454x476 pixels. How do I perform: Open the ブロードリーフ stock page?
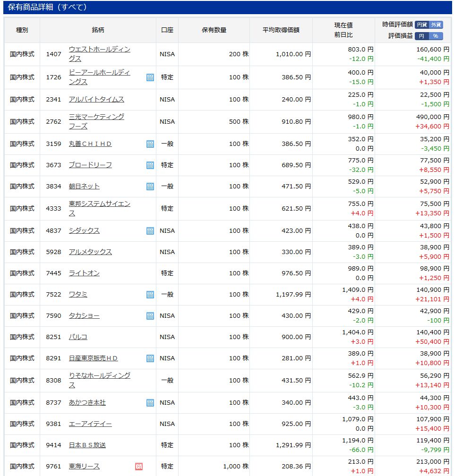[90, 165]
